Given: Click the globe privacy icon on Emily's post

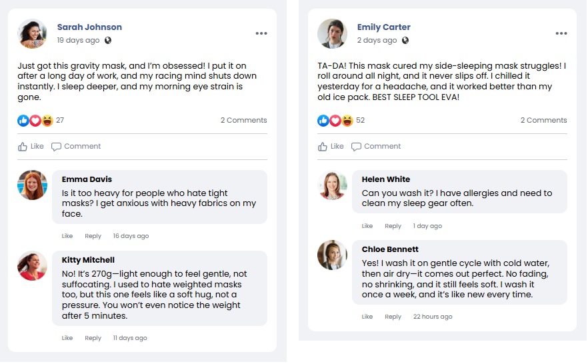Looking at the screenshot, I should pos(405,41).
